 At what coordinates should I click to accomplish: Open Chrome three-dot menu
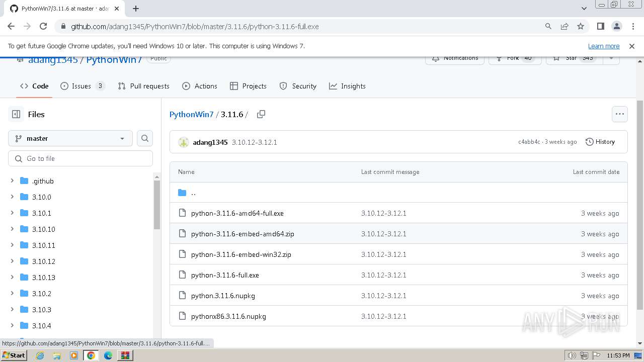pos(632,26)
